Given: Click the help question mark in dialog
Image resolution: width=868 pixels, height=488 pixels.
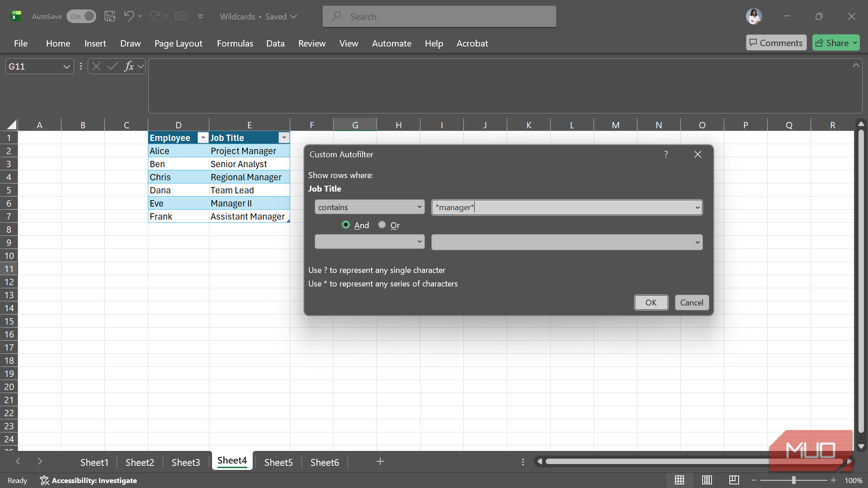Looking at the screenshot, I should [666, 155].
